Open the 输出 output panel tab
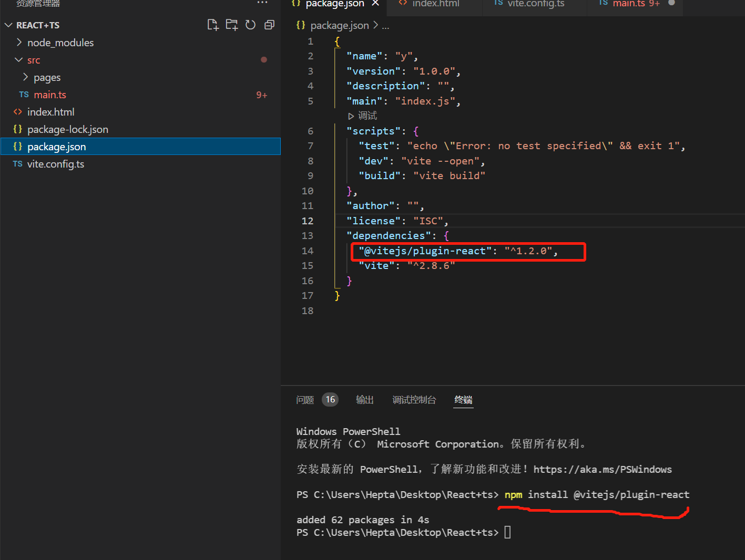Viewport: 745px width, 560px height. (x=365, y=400)
